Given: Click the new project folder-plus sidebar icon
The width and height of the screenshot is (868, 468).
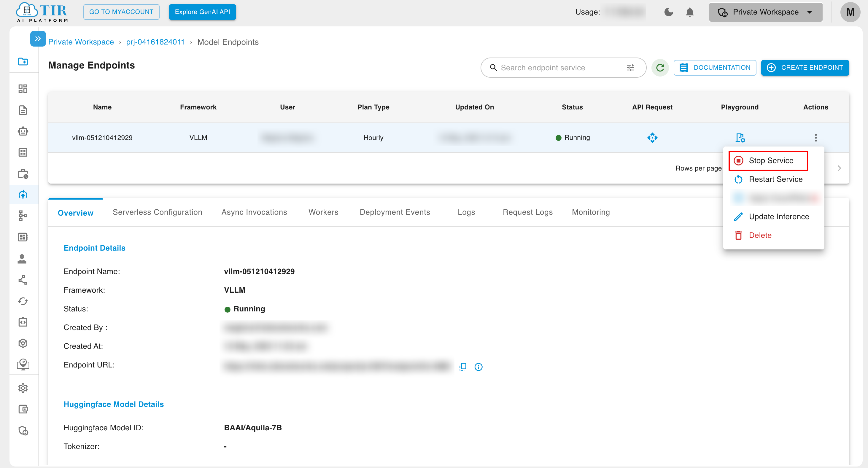Looking at the screenshot, I should coord(23,62).
